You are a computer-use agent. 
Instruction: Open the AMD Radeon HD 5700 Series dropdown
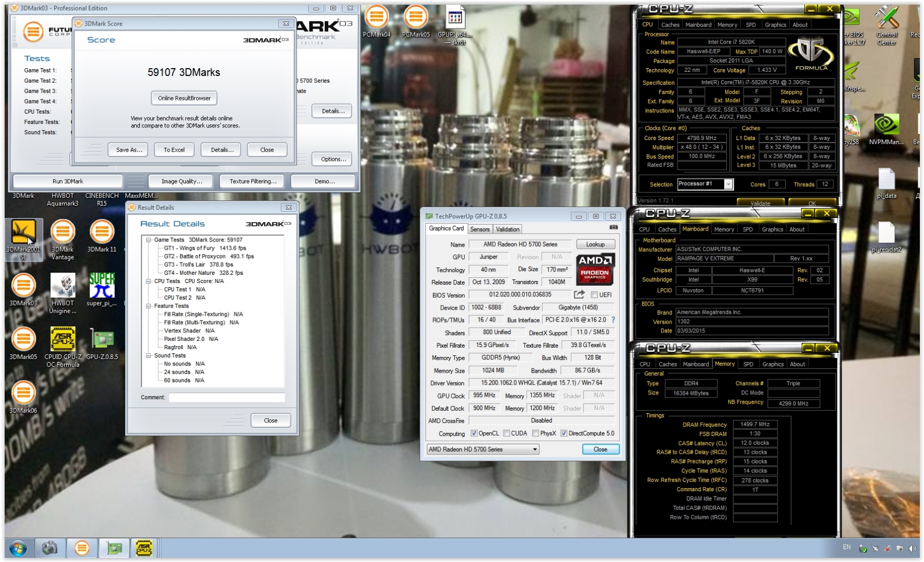[x=483, y=449]
